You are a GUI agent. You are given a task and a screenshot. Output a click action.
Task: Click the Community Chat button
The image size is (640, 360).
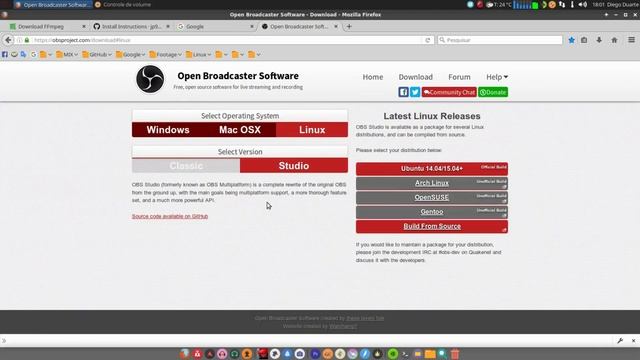coord(449,92)
